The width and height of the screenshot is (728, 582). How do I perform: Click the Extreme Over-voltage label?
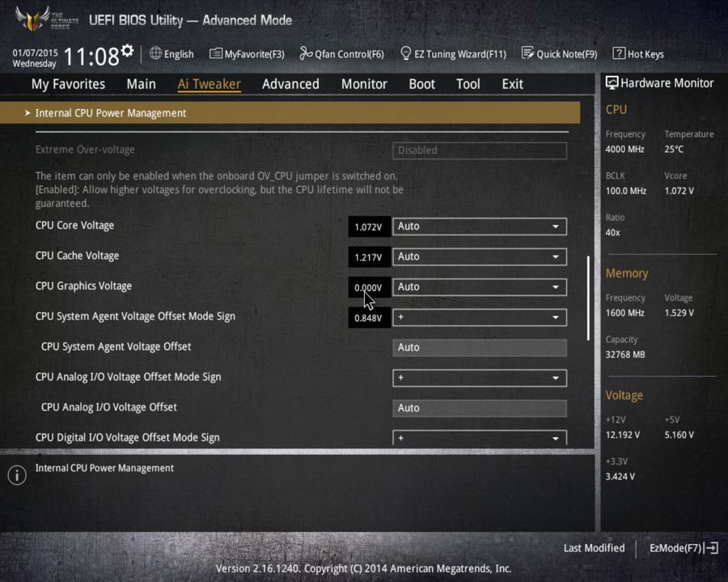point(85,150)
